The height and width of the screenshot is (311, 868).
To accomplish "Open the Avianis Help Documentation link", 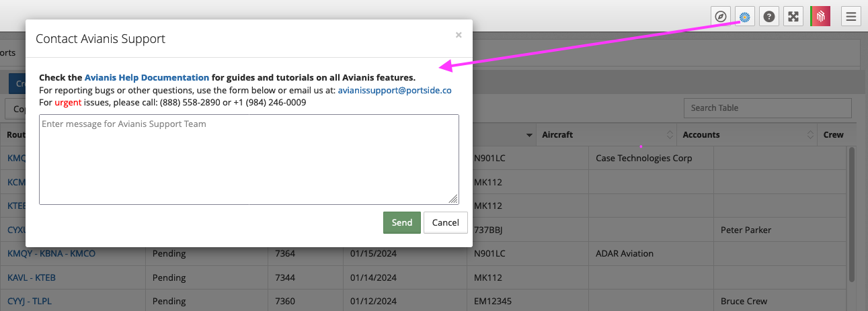I will 147,78.
